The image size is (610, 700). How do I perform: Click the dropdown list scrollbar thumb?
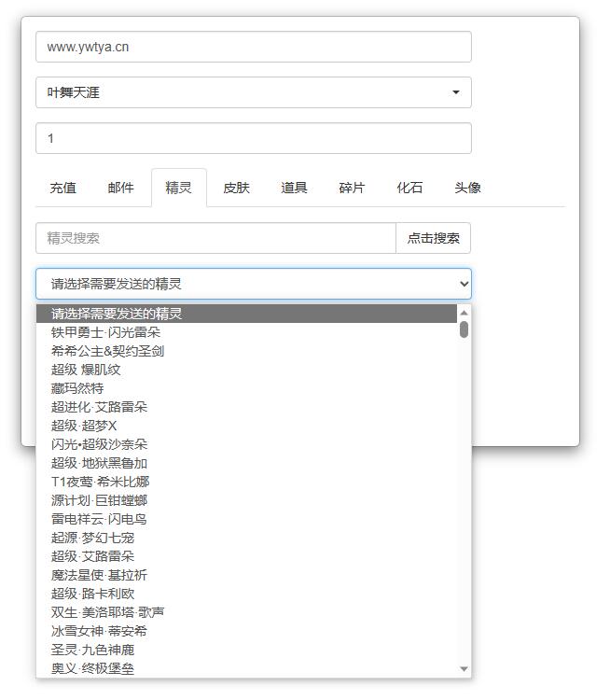coord(464,329)
